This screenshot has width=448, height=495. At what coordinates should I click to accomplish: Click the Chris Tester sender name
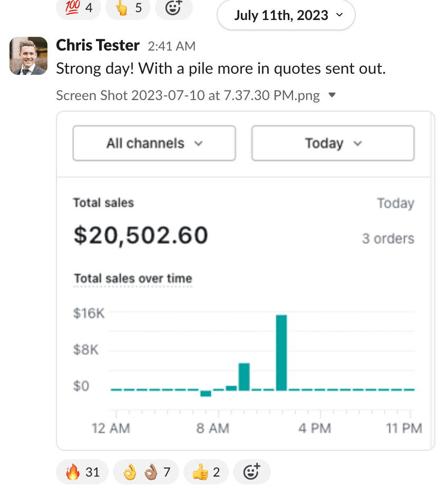tap(98, 46)
